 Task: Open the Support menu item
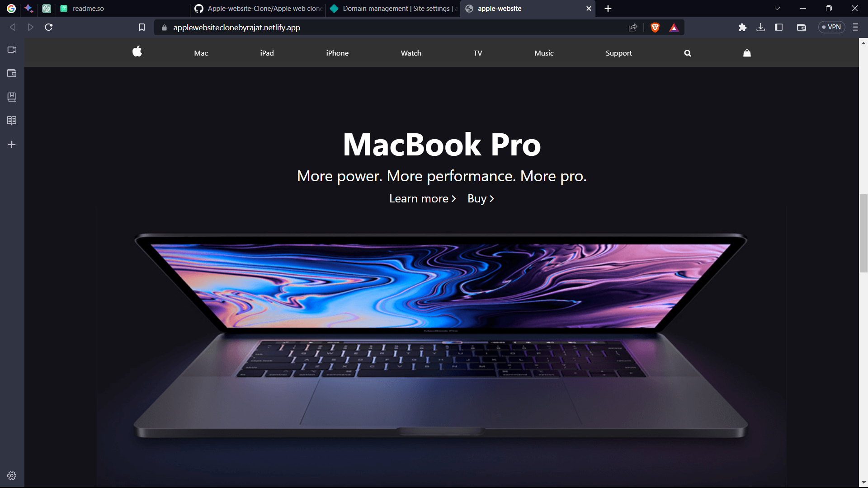(x=619, y=53)
